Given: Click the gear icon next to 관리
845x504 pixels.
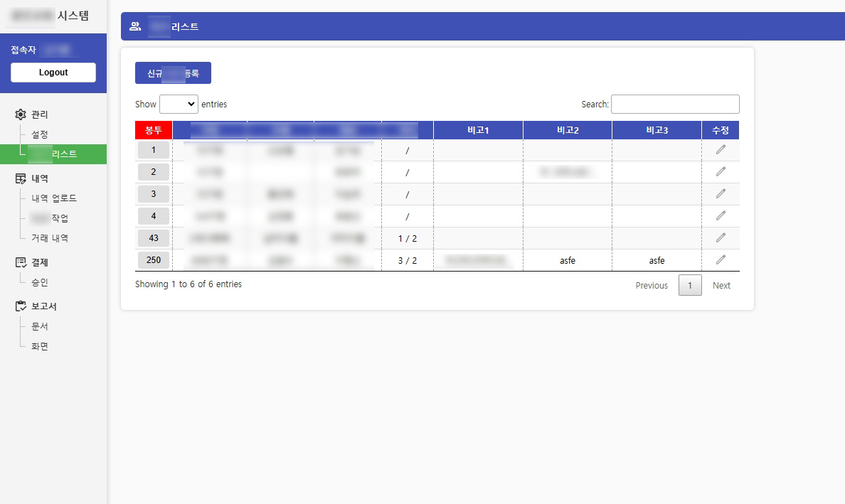Looking at the screenshot, I should (21, 114).
